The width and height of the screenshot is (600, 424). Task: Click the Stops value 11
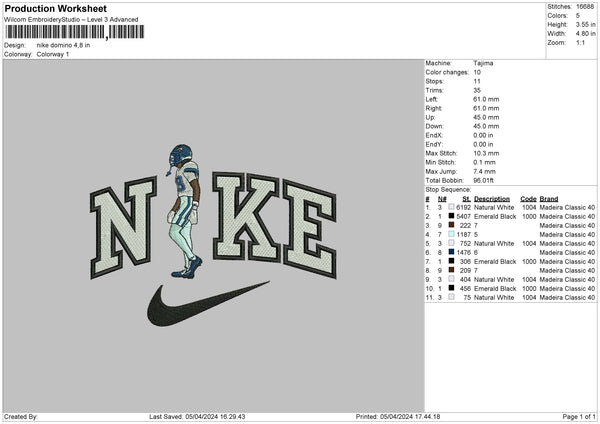pyautogui.click(x=477, y=81)
